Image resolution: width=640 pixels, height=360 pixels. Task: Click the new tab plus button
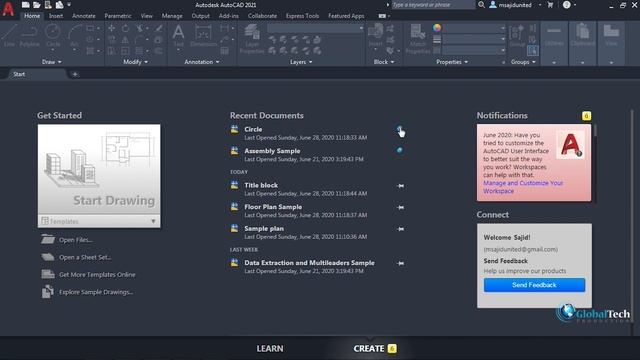pyautogui.click(x=75, y=74)
